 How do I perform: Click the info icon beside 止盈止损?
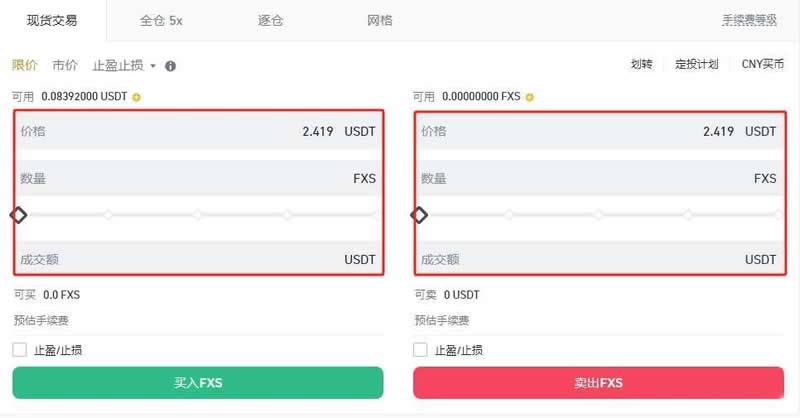click(170, 66)
